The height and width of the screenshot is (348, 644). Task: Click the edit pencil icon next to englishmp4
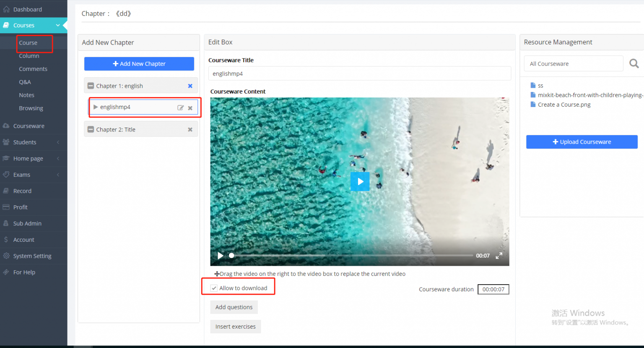coord(180,107)
